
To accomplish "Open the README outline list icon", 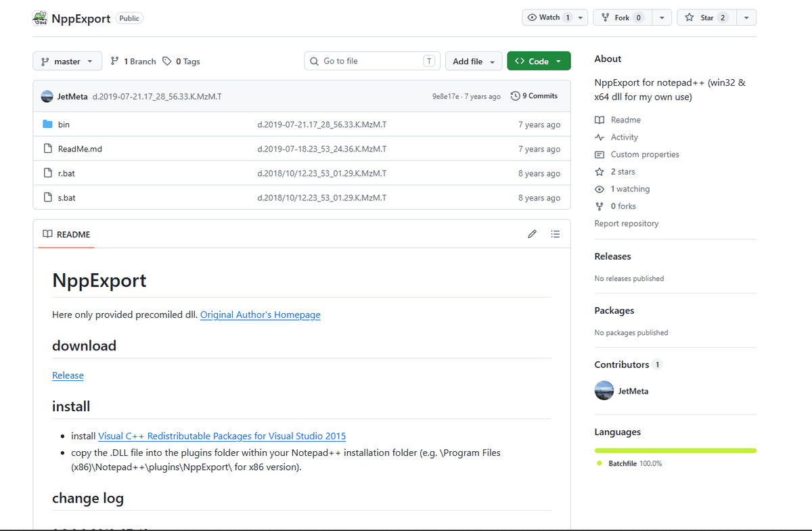I will click(x=556, y=234).
